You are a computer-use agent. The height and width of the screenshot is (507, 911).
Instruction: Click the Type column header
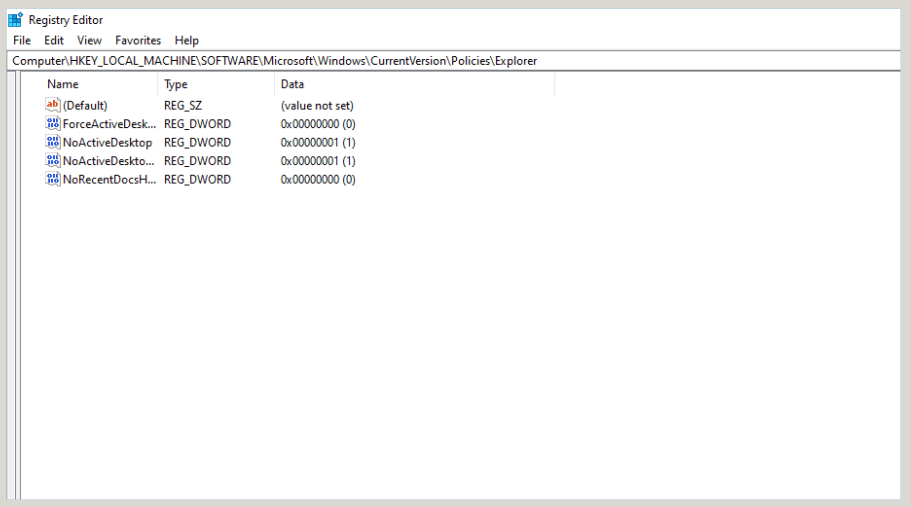176,84
